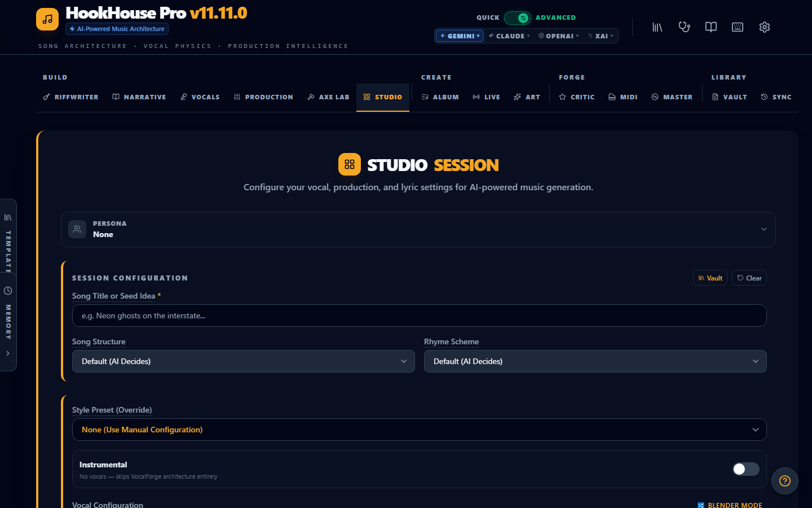Enable the Instrumental toggle
This screenshot has width=812, height=508.
pyautogui.click(x=745, y=469)
